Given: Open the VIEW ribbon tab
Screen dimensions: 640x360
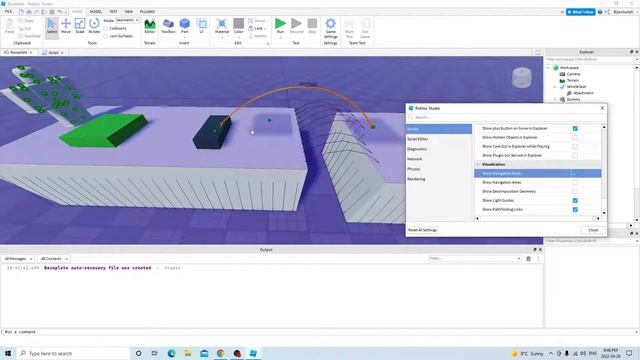Looking at the screenshot, I should (129, 12).
